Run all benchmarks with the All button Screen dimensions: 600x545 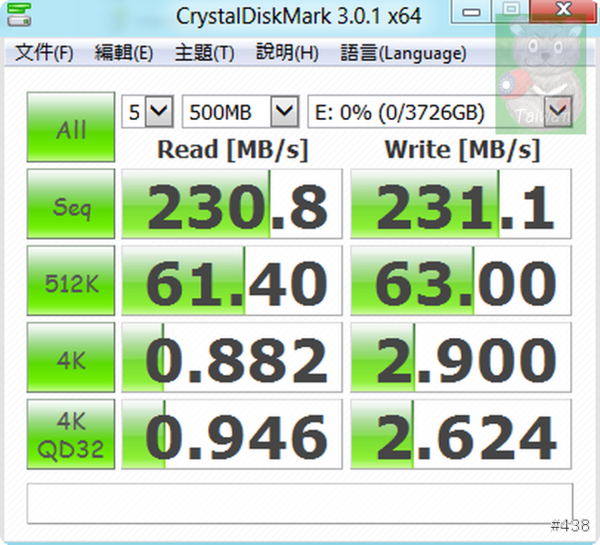[71, 127]
